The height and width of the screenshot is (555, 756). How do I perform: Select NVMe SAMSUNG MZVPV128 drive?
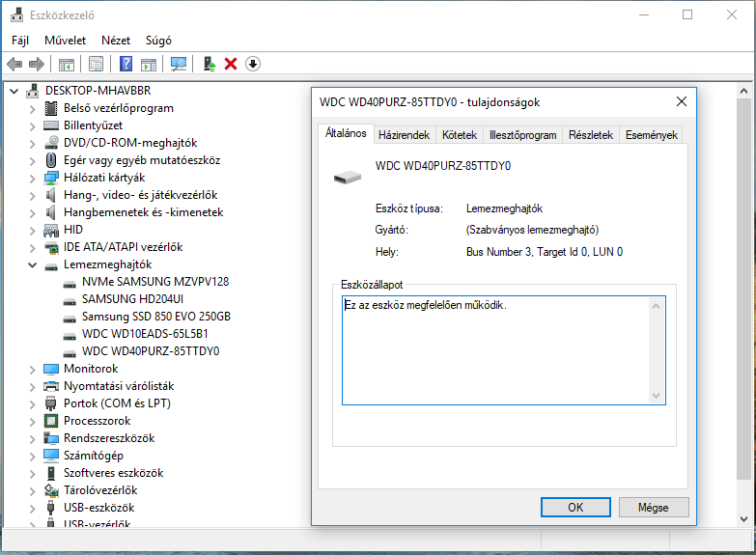pos(155,282)
